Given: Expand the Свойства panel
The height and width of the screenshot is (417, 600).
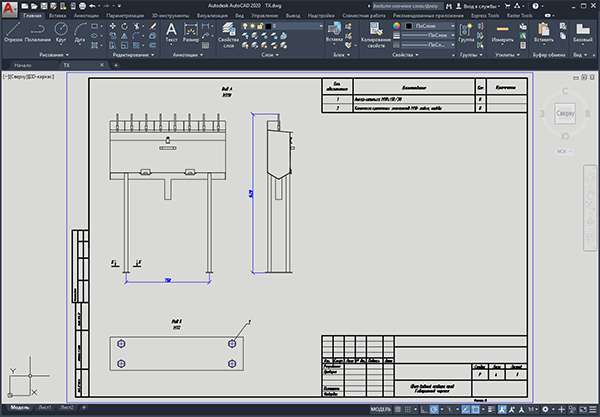Looking at the screenshot, I should coord(405,55).
